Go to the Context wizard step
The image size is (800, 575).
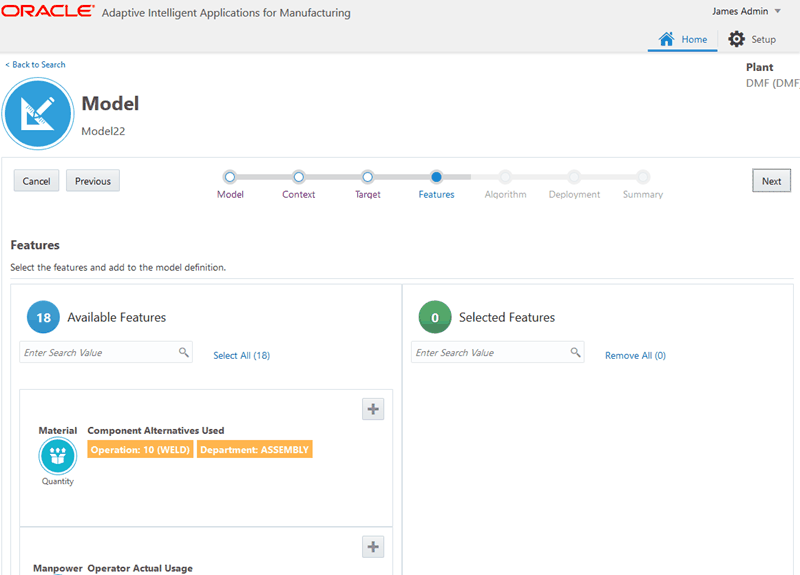(298, 177)
